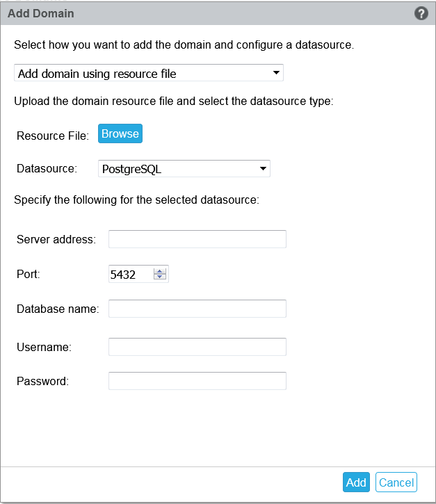Click the help question mark icon
This screenshot has width=436, height=504.
421,13
